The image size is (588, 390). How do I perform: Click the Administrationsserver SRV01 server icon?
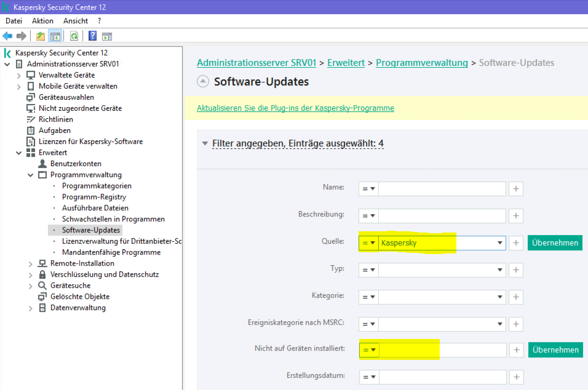click(x=19, y=64)
